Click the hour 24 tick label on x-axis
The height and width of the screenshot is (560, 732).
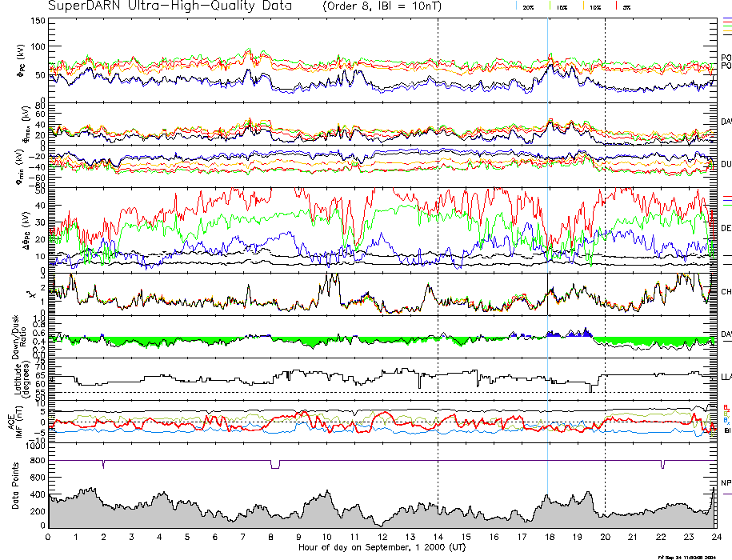[x=716, y=537]
